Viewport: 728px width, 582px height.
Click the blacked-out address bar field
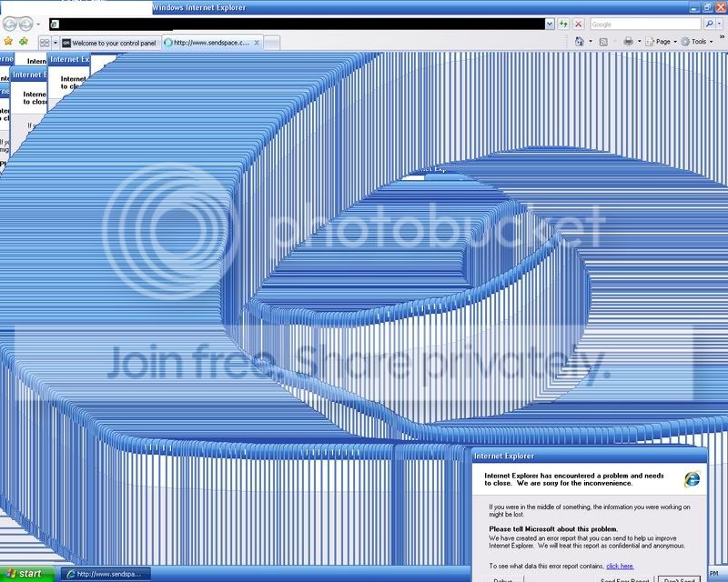[298, 25]
